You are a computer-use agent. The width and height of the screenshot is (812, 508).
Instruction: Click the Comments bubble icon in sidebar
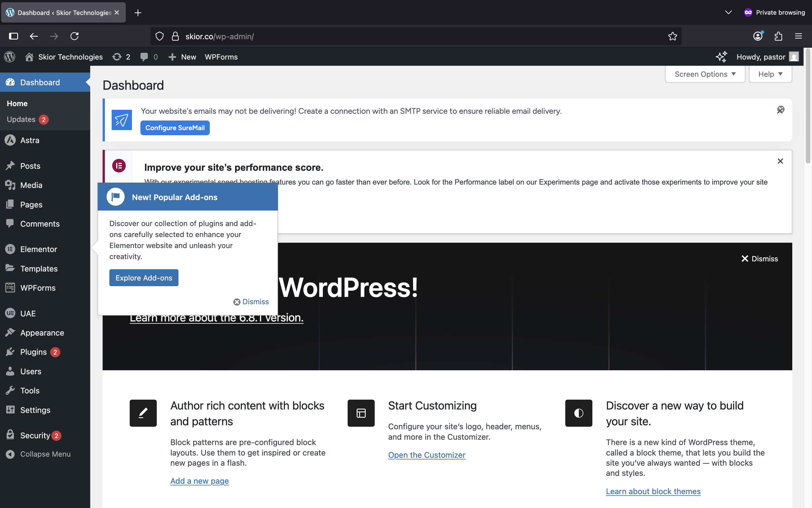pos(10,224)
